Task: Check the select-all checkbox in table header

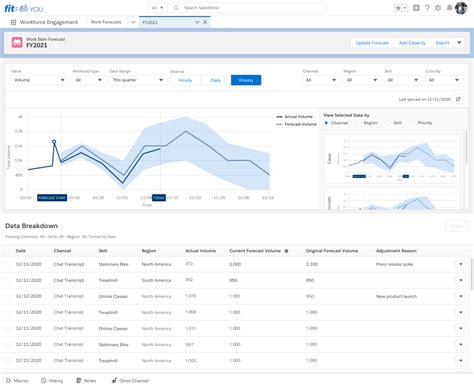Action: point(7,251)
